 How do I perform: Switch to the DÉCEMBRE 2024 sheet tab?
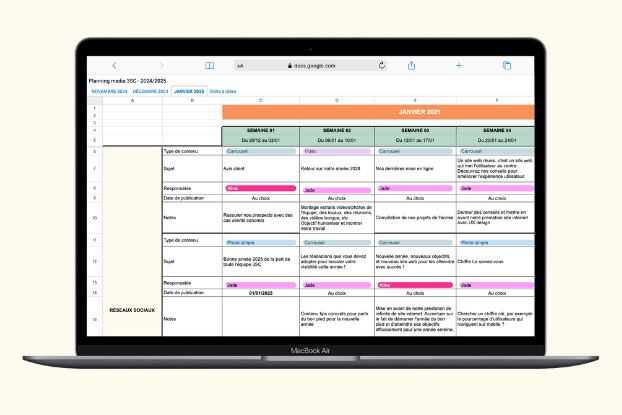point(150,91)
